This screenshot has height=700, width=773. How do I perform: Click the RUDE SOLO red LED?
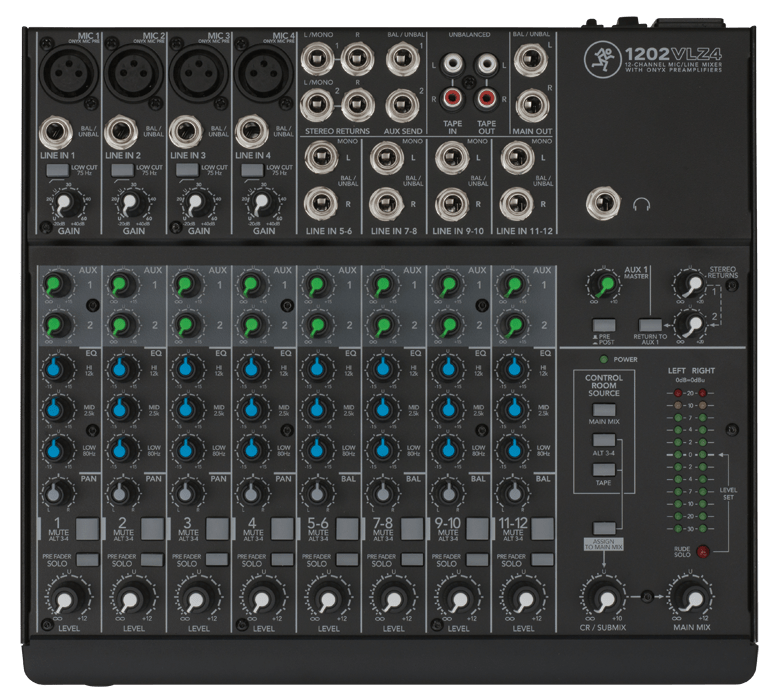[x=703, y=551]
